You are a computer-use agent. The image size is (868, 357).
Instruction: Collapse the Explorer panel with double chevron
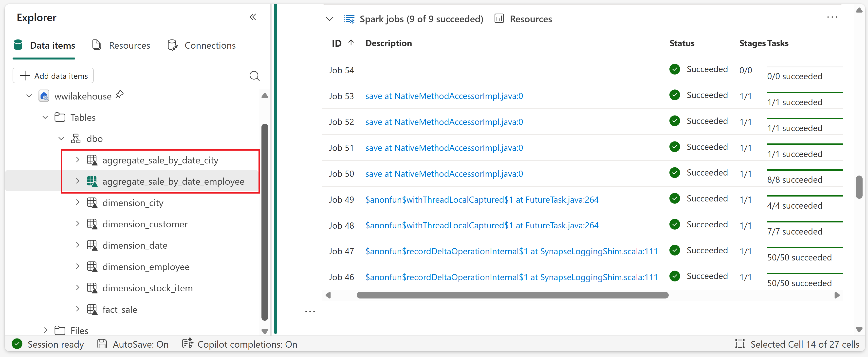253,17
